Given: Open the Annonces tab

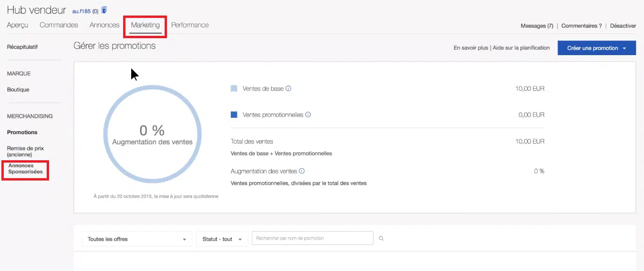Looking at the screenshot, I should tap(104, 25).
